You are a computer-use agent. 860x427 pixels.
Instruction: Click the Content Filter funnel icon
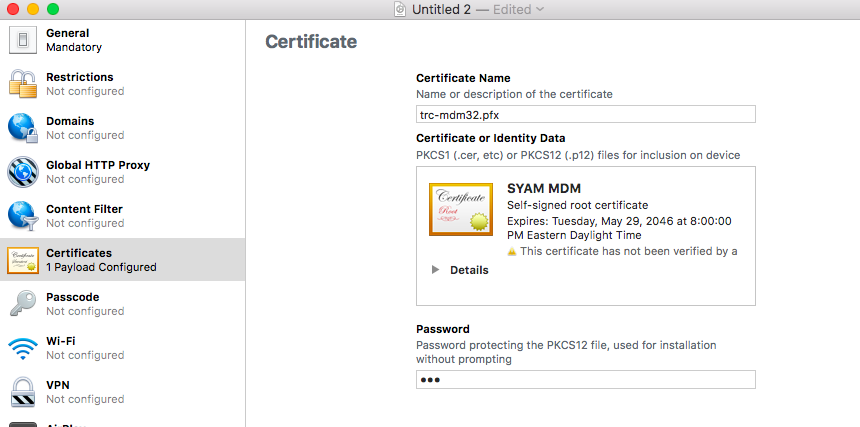pos(23,216)
